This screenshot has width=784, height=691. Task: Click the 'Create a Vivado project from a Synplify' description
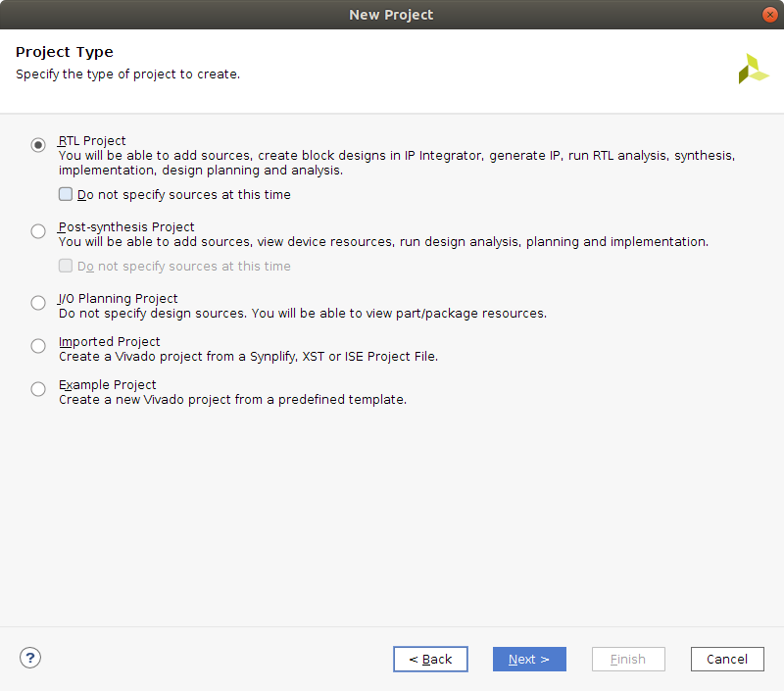pyautogui.click(x=249, y=357)
